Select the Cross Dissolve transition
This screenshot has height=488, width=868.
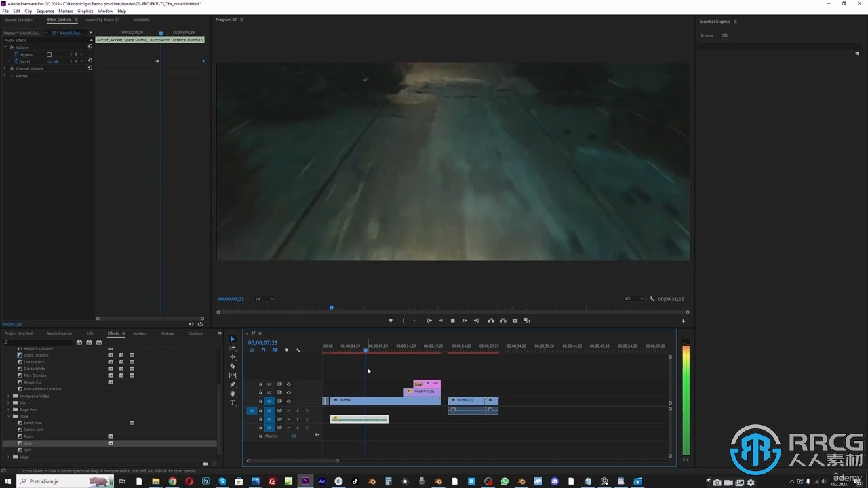36,355
